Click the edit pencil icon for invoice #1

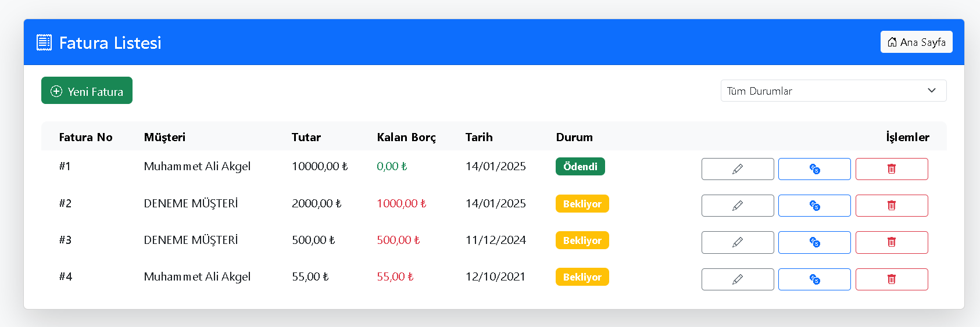tap(737, 169)
